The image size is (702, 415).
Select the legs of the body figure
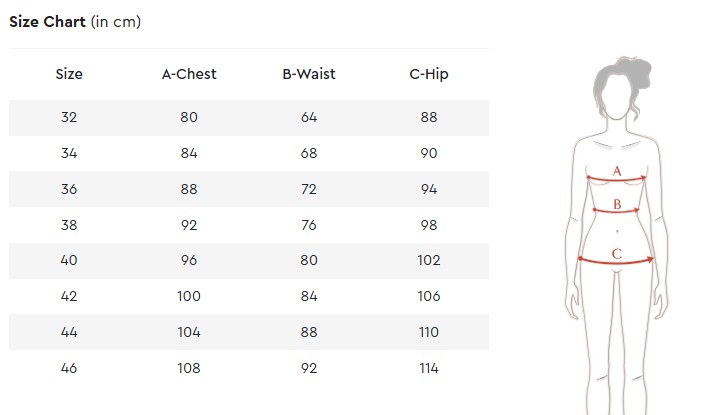617,350
